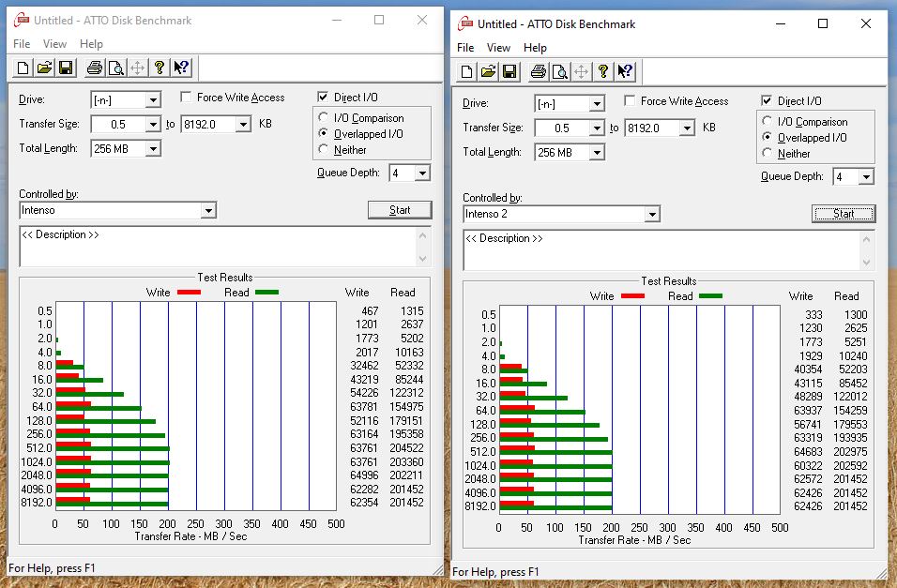Select I/O Comparison radio in right window

click(768, 121)
